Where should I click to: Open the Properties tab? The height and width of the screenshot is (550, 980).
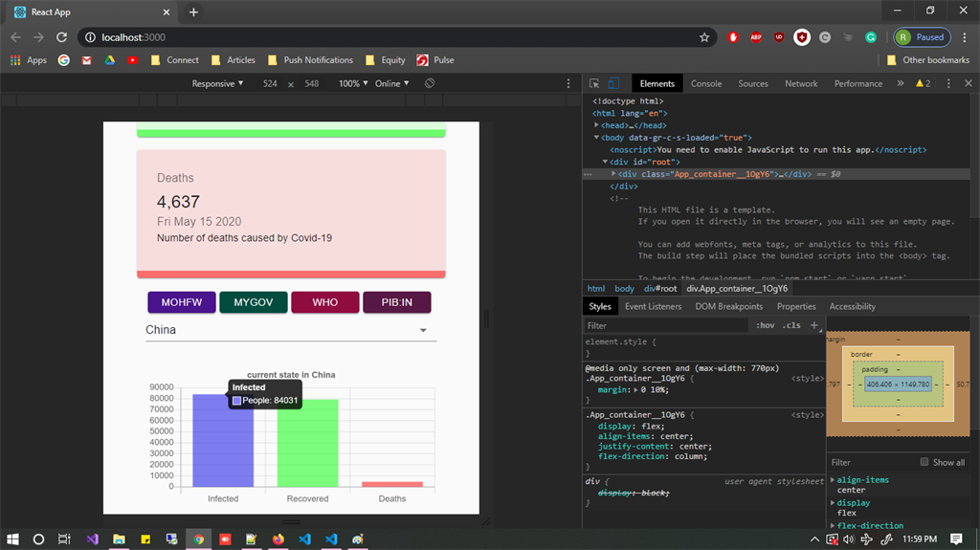click(796, 306)
